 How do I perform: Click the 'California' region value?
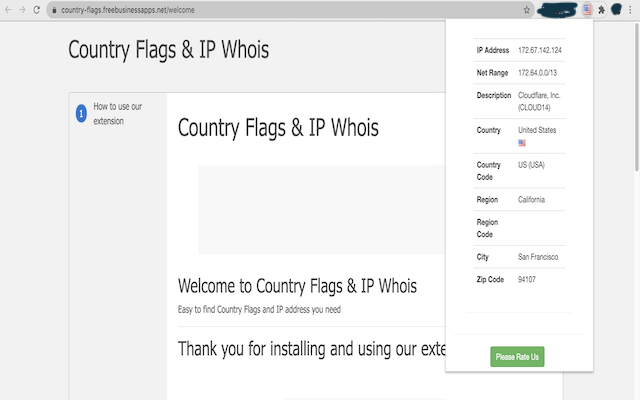[x=531, y=200]
